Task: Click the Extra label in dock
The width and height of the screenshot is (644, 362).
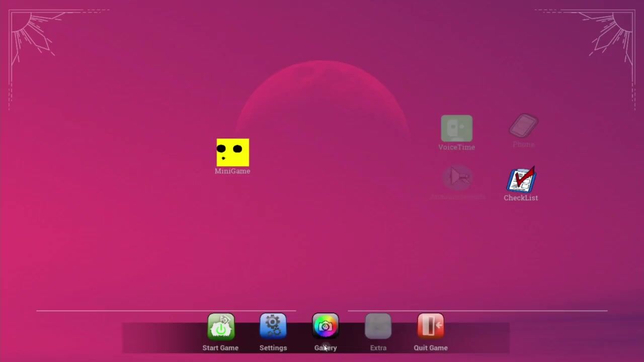Action: [x=378, y=348]
